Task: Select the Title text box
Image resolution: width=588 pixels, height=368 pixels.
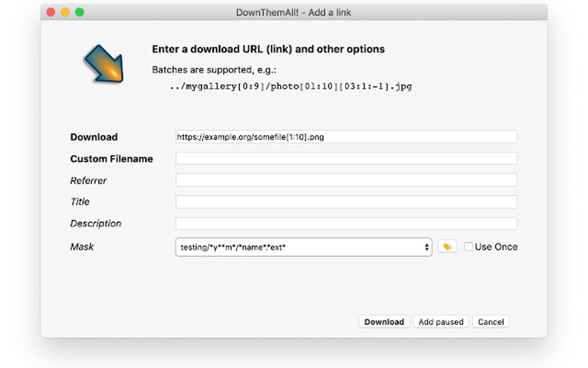Action: pyautogui.click(x=346, y=201)
